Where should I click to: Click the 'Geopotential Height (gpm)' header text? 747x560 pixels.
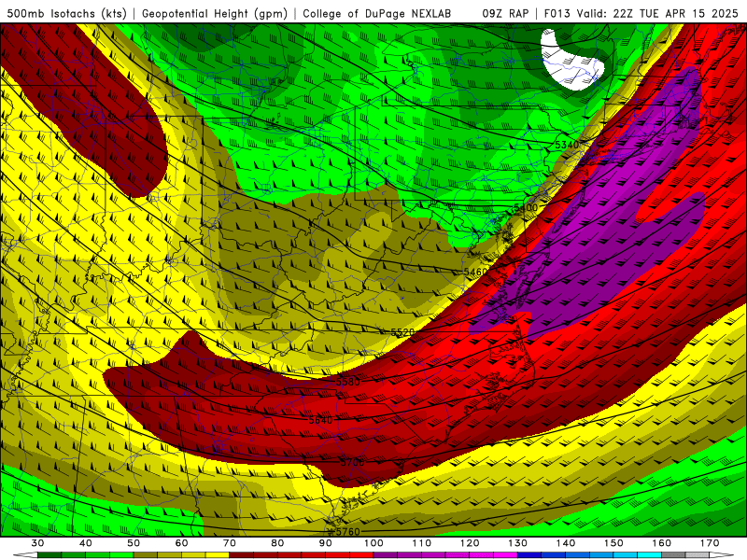pyautogui.click(x=215, y=13)
